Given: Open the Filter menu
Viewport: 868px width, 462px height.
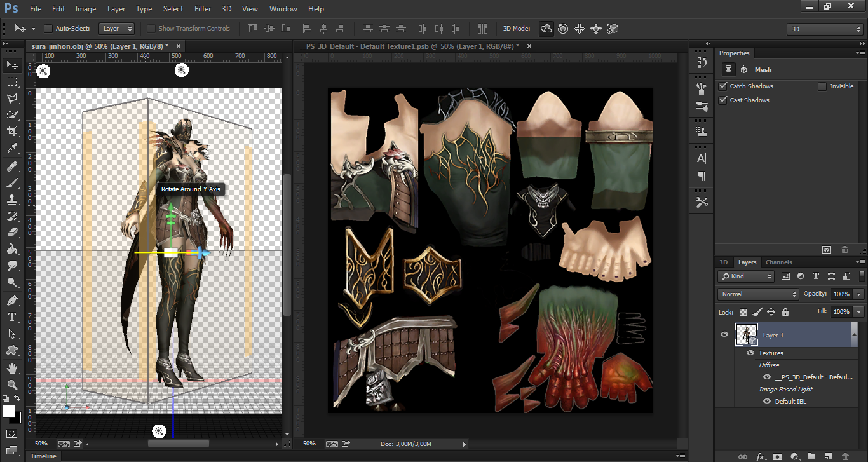Looking at the screenshot, I should point(203,9).
